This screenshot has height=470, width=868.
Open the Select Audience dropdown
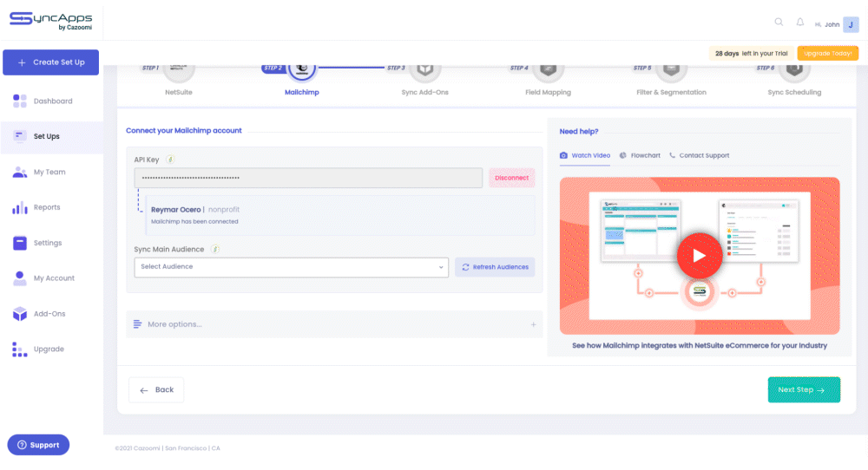point(291,267)
